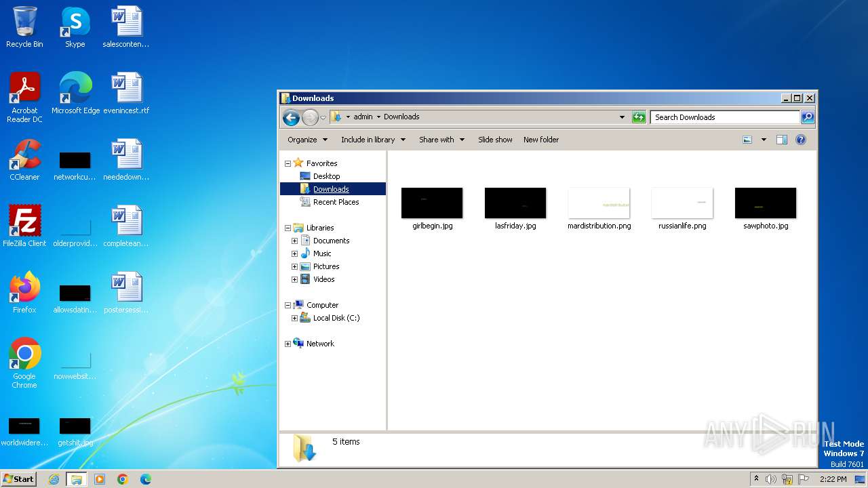Collapse the Libraries tree group
The image size is (868, 488).
point(288,228)
